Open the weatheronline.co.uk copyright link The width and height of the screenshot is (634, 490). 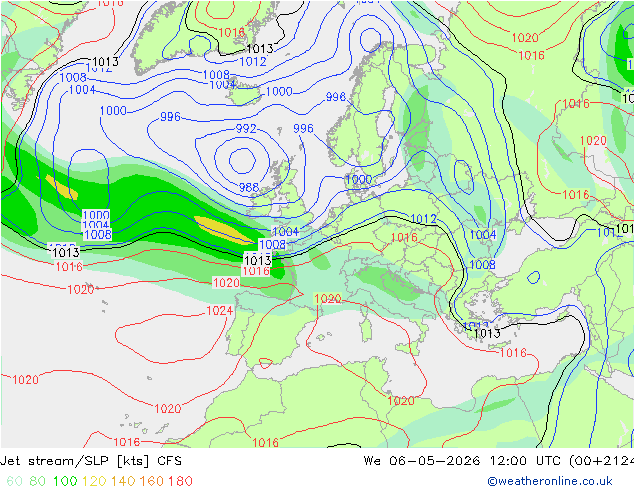(x=550, y=481)
